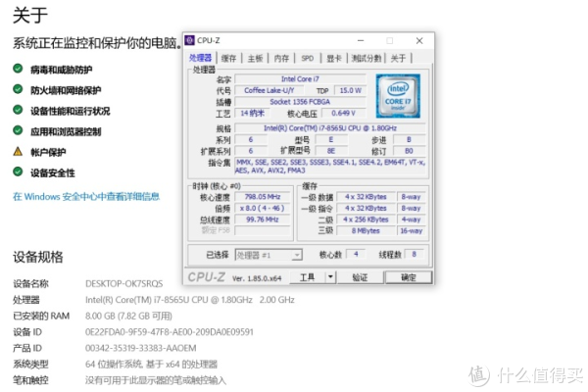Click the green check beside 设备安全性
This screenshot has height=392, width=588.
tap(18, 172)
